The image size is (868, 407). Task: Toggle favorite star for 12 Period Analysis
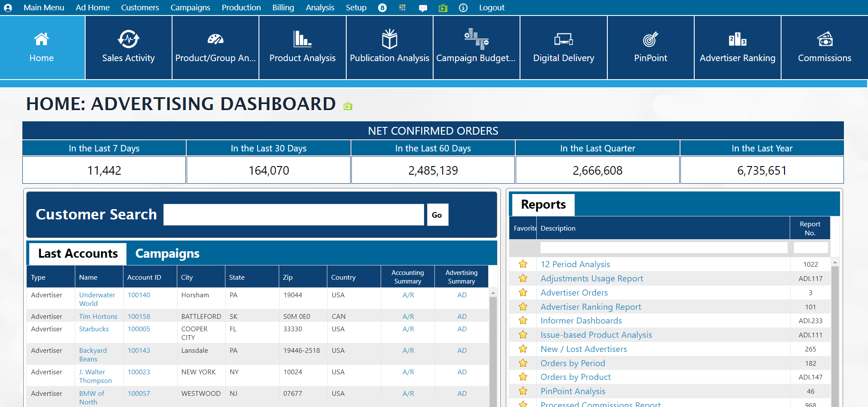[523, 264]
